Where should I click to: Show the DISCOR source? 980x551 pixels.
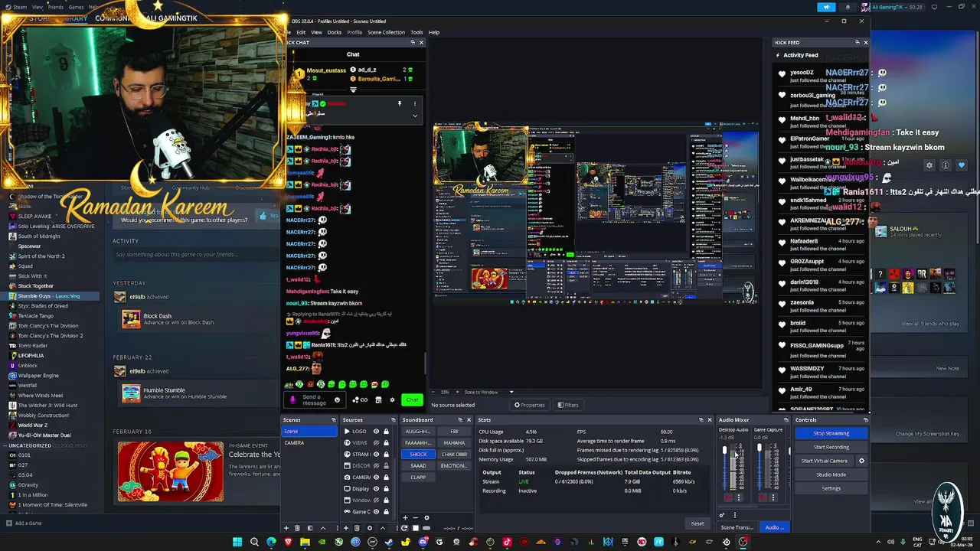click(x=376, y=466)
